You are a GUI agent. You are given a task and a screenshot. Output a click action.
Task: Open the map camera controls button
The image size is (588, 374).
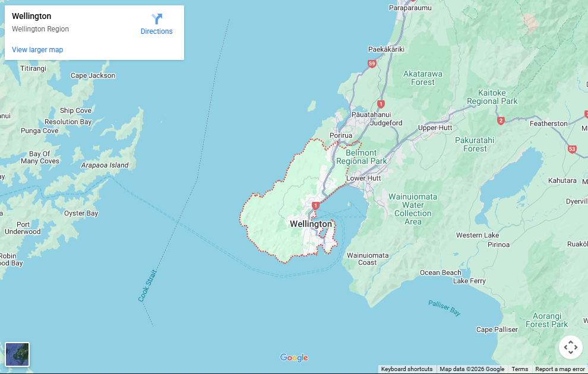(x=570, y=347)
